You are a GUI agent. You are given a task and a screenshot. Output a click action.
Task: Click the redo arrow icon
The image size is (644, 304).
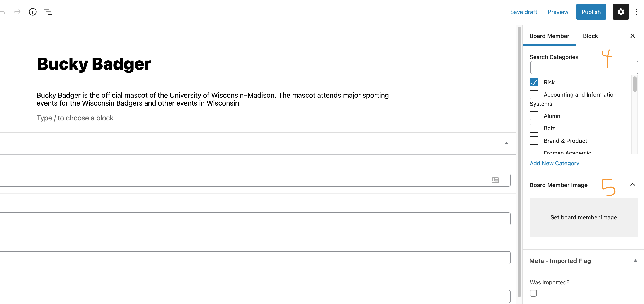point(17,12)
